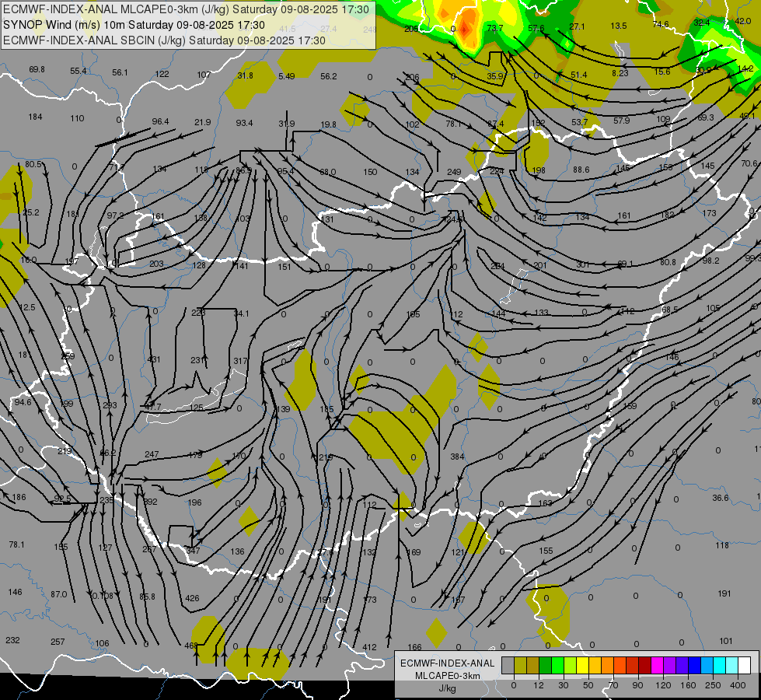Click the magenta swatch in the legend

pos(658,665)
